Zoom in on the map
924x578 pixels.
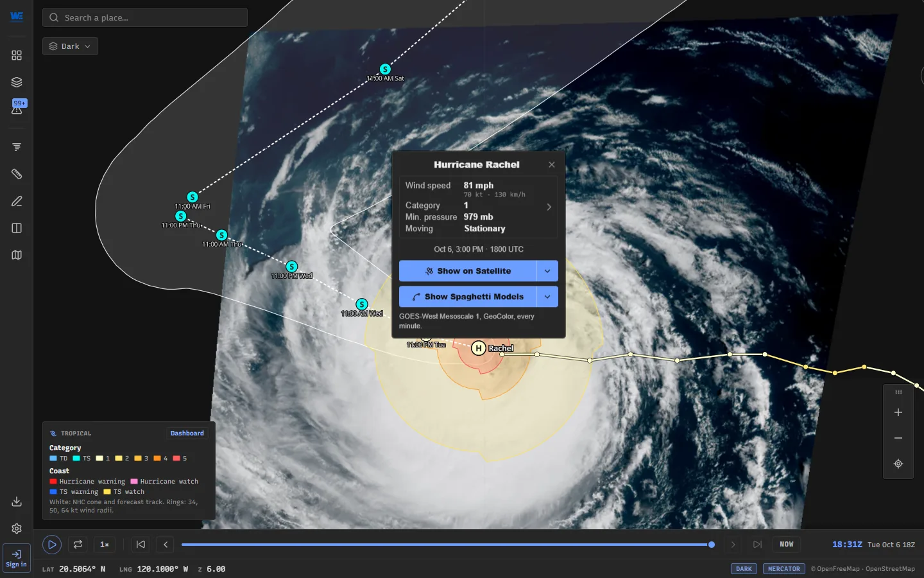[x=898, y=412]
